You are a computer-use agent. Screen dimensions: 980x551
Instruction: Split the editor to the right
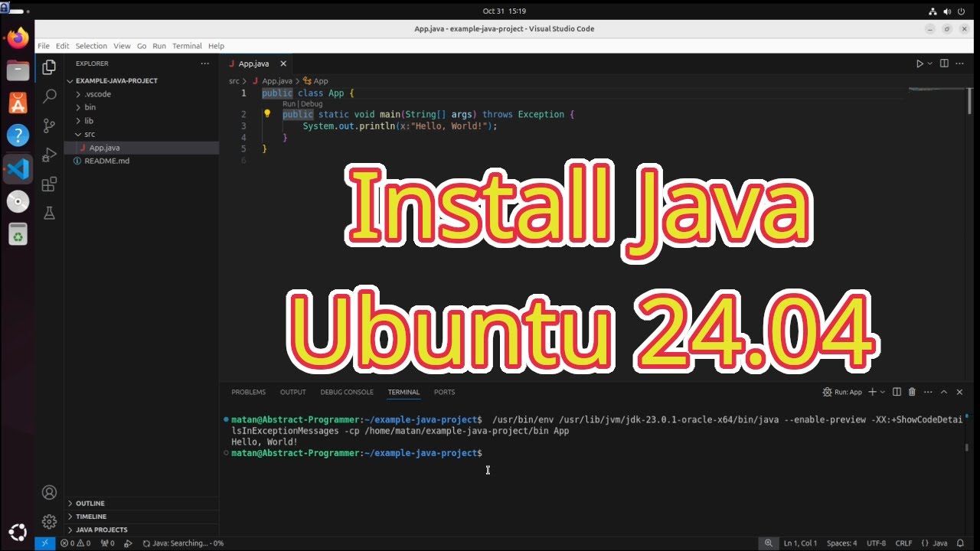(944, 64)
